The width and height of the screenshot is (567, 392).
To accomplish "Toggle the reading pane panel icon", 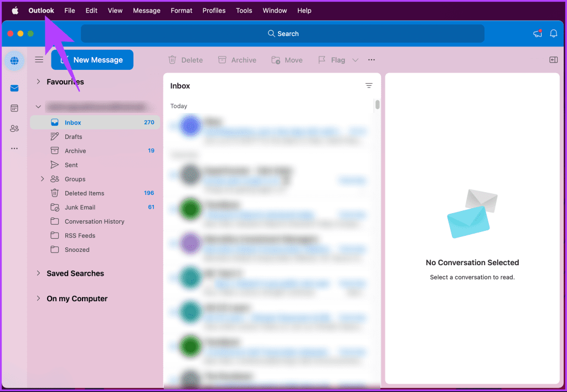I will [553, 60].
